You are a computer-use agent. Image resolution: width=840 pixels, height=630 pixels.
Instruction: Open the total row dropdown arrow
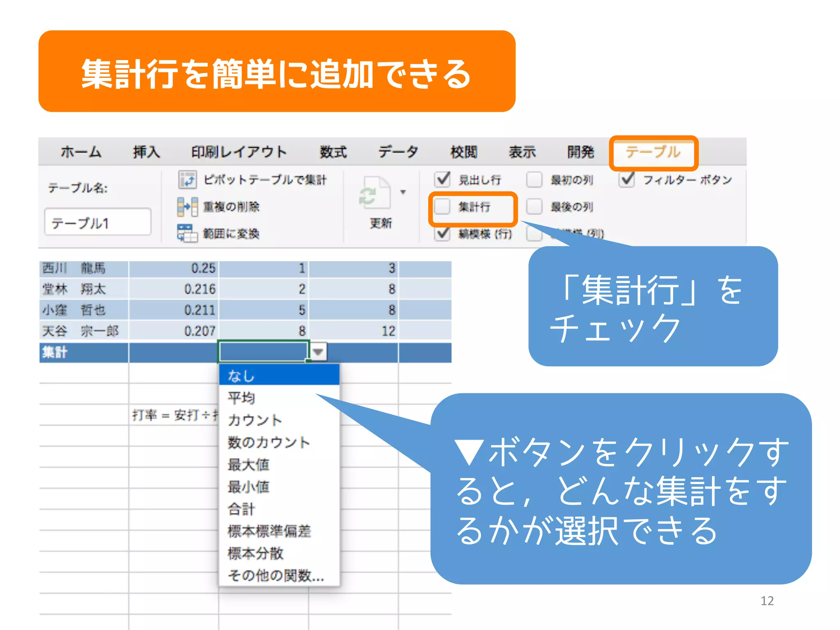tap(318, 352)
